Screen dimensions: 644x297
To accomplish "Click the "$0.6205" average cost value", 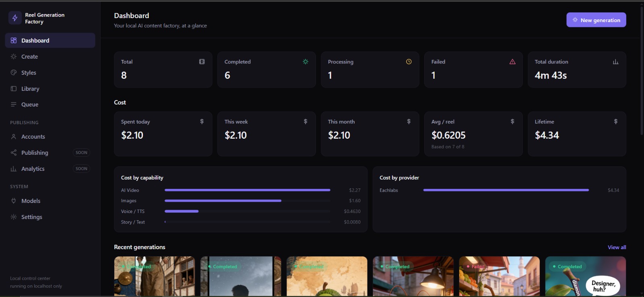I will (x=448, y=135).
